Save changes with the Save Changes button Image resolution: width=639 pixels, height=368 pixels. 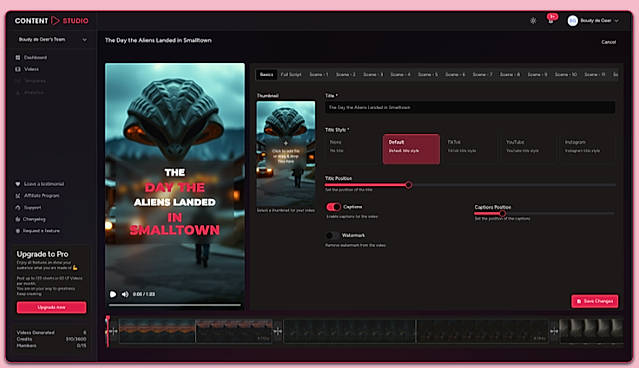(595, 301)
